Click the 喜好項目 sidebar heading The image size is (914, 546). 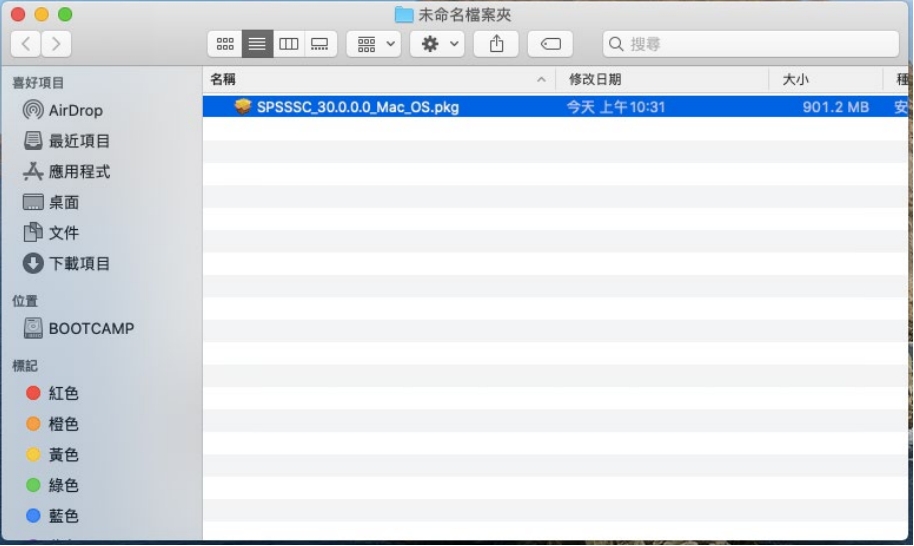pyautogui.click(x=38, y=83)
